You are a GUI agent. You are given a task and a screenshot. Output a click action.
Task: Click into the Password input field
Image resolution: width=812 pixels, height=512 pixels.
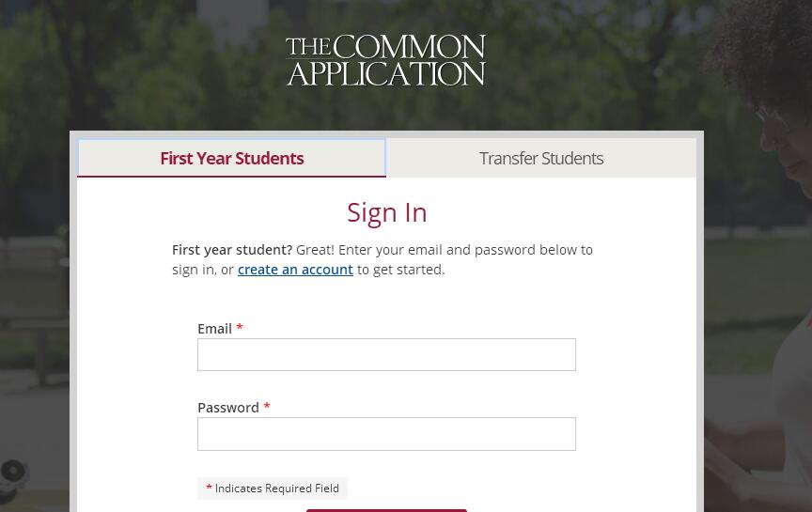(x=386, y=434)
